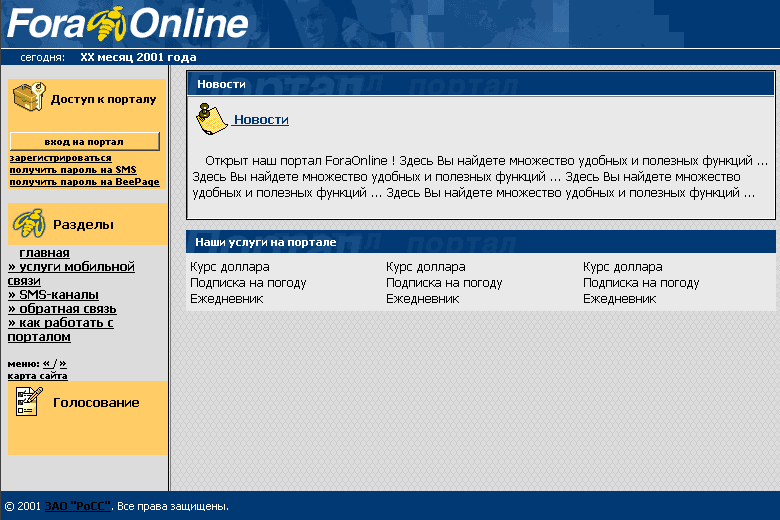Click Подписка на погоду in the first column
780x520 pixels.
[x=248, y=283]
